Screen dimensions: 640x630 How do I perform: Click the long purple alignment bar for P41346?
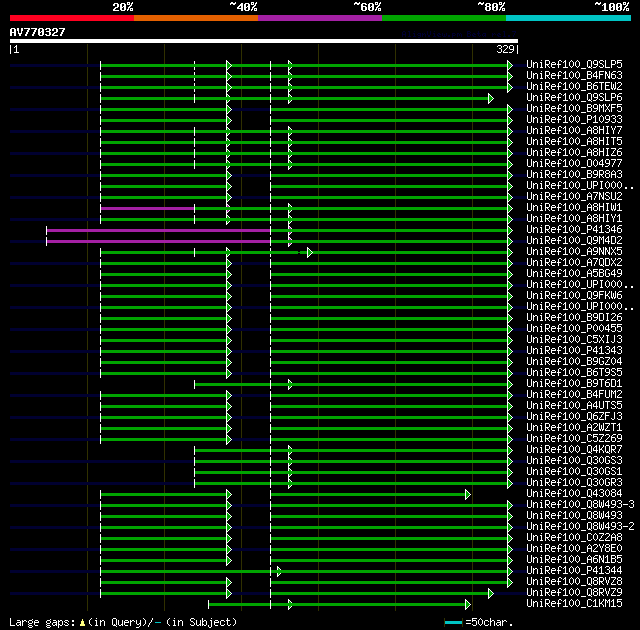tap(158, 231)
